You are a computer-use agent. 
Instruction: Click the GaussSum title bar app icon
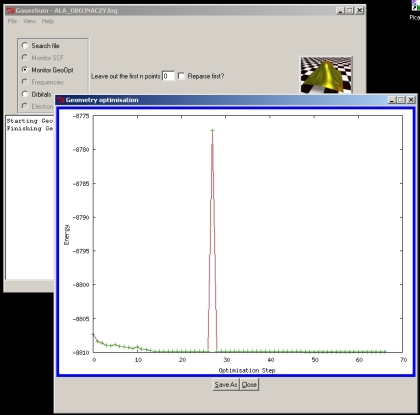click(10, 11)
